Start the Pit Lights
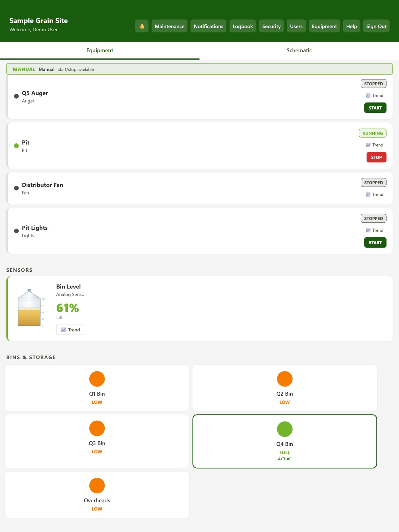 tap(375, 243)
